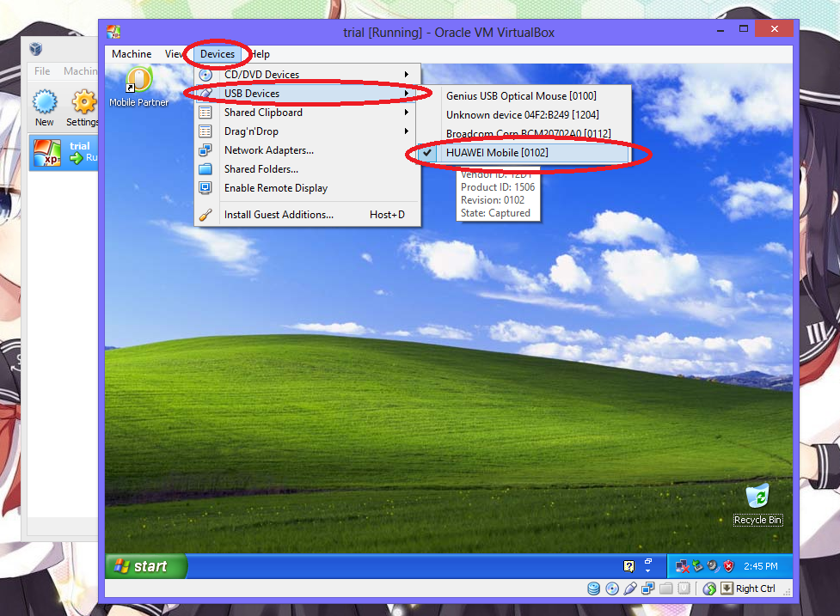The height and width of the screenshot is (616, 840).
Task: Click the taskbar volume speaker icon
Action: coord(712,565)
